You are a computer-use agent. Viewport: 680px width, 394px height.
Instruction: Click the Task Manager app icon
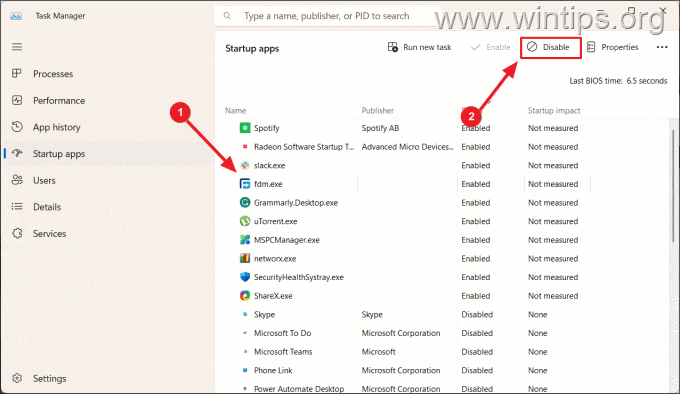click(16, 16)
